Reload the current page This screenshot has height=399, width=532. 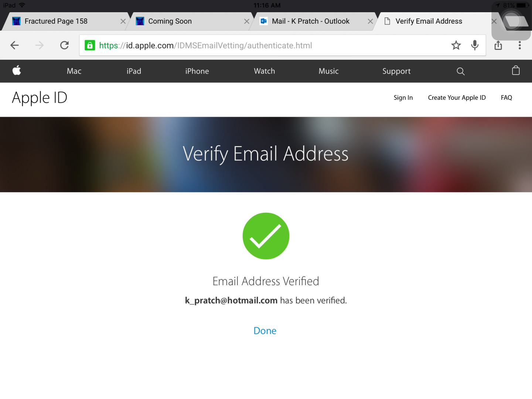64,45
